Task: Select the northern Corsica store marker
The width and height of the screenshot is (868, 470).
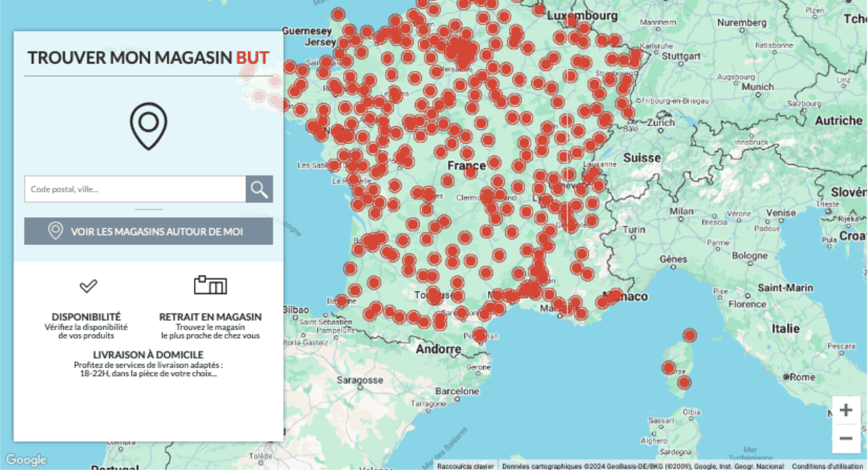Action: click(x=690, y=335)
